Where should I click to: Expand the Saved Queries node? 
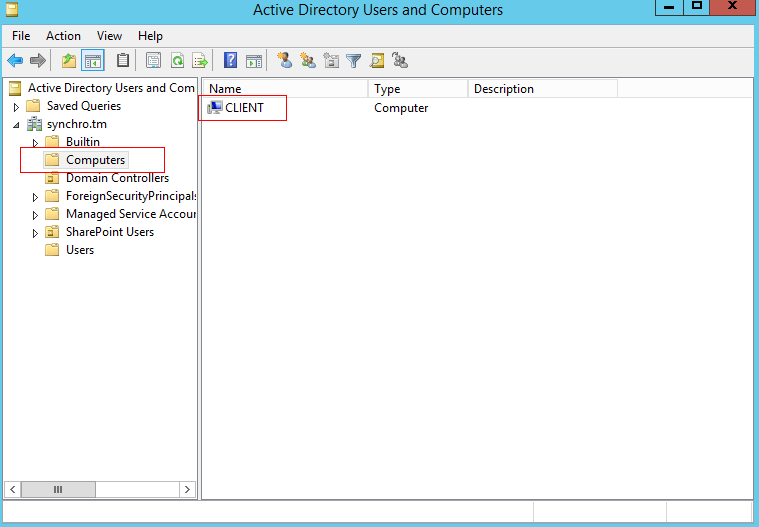tap(16, 107)
